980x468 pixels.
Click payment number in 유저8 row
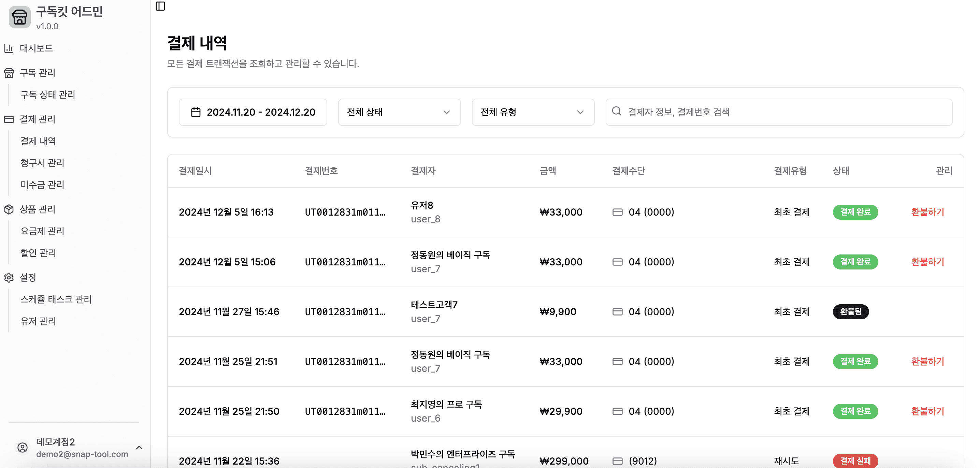[345, 212]
